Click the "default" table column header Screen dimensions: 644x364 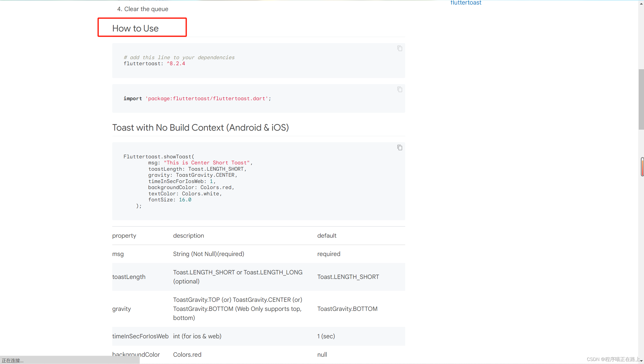[327, 236]
